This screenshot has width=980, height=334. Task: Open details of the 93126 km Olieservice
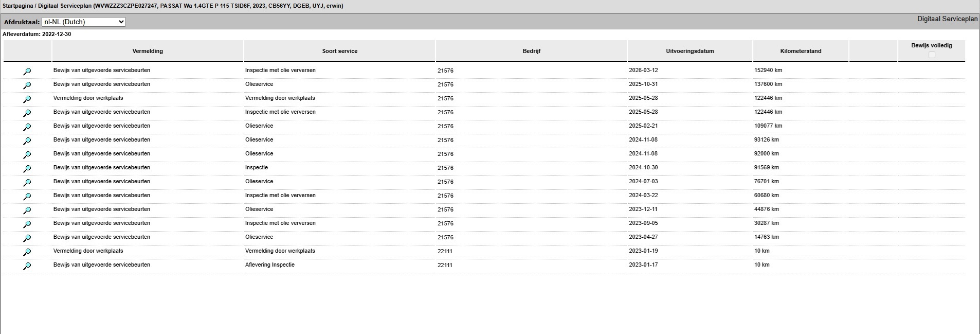[27, 141]
